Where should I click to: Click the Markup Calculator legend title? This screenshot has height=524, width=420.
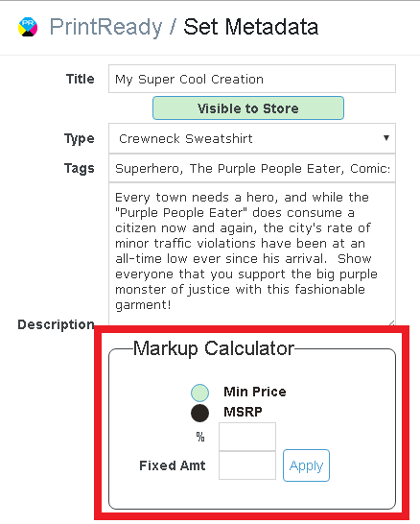pos(214,348)
